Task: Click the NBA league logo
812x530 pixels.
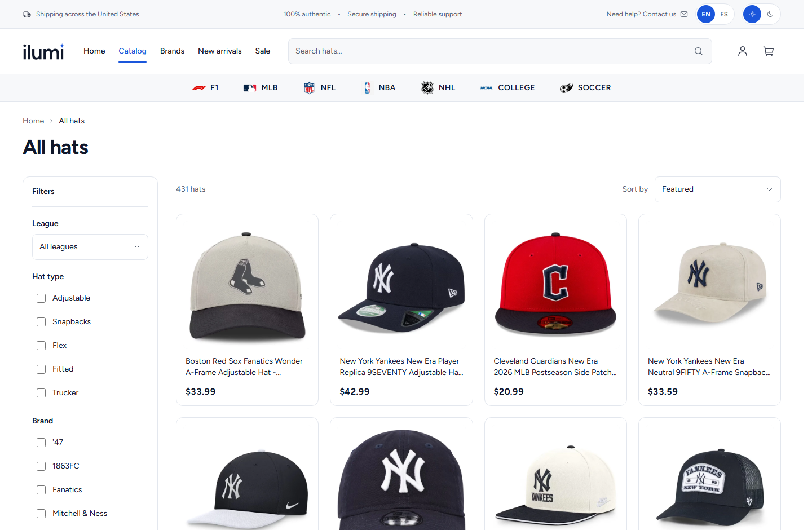Action: 368,88
